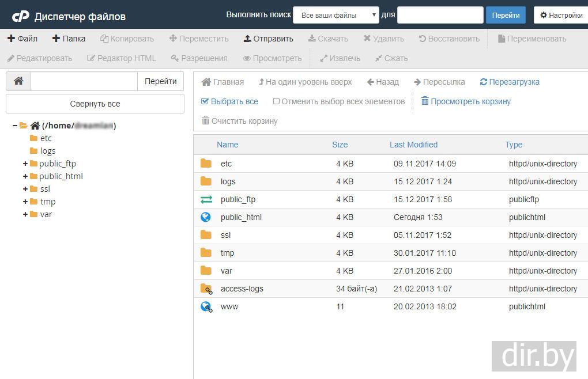Click the home icon next to path field
588x379 pixels.
click(x=18, y=81)
